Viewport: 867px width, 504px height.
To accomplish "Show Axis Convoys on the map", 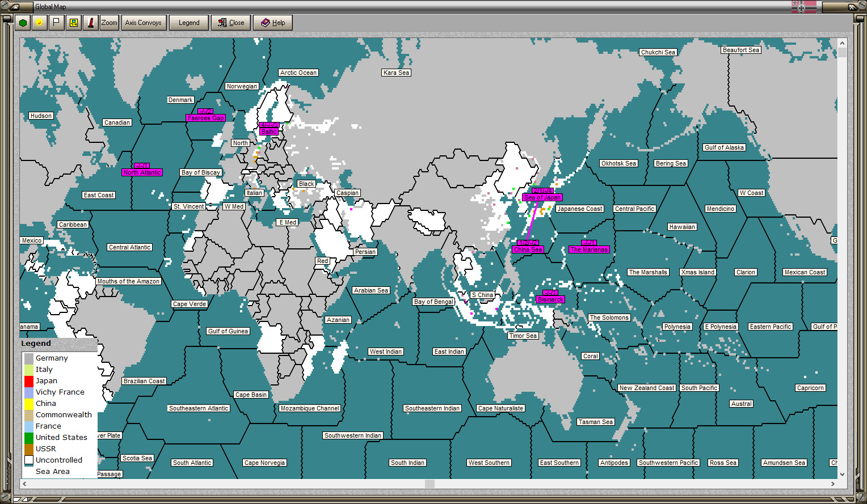I will click(143, 23).
